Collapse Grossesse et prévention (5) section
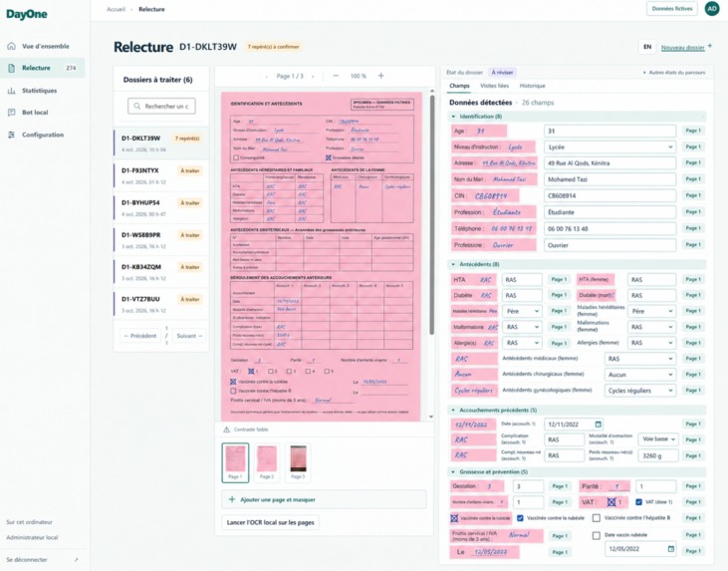 (x=577, y=472)
